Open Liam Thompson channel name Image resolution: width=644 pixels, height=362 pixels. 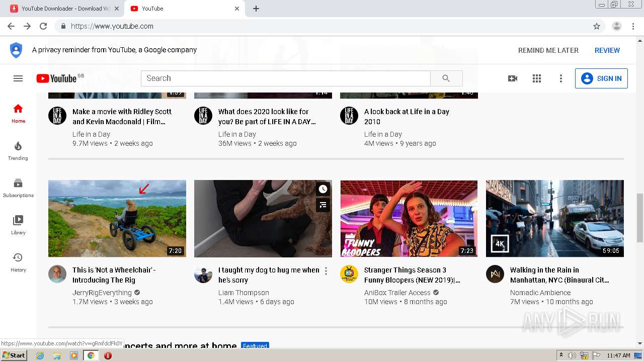pos(244,293)
